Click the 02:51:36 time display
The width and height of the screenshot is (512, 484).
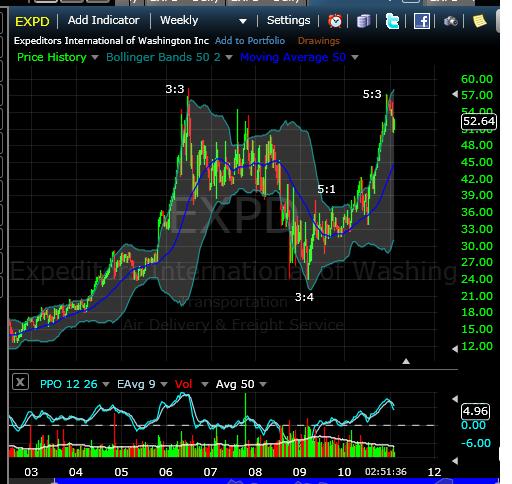point(386,472)
